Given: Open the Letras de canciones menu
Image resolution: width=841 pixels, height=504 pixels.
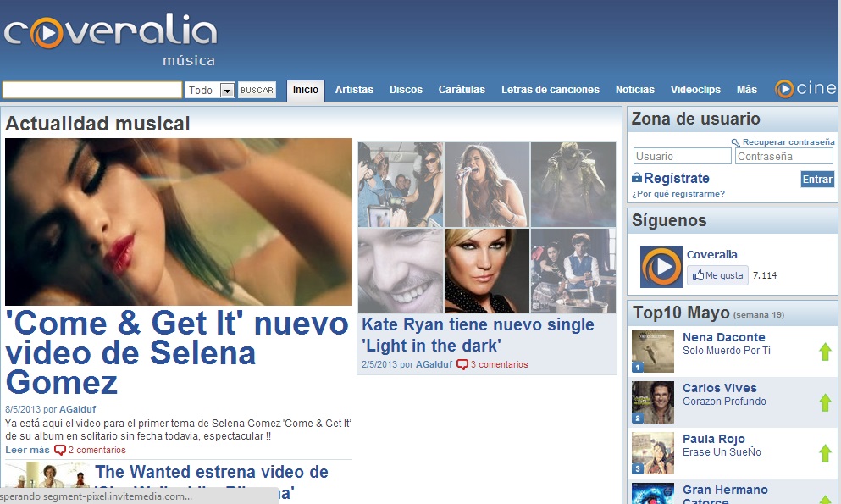Looking at the screenshot, I should [x=550, y=90].
